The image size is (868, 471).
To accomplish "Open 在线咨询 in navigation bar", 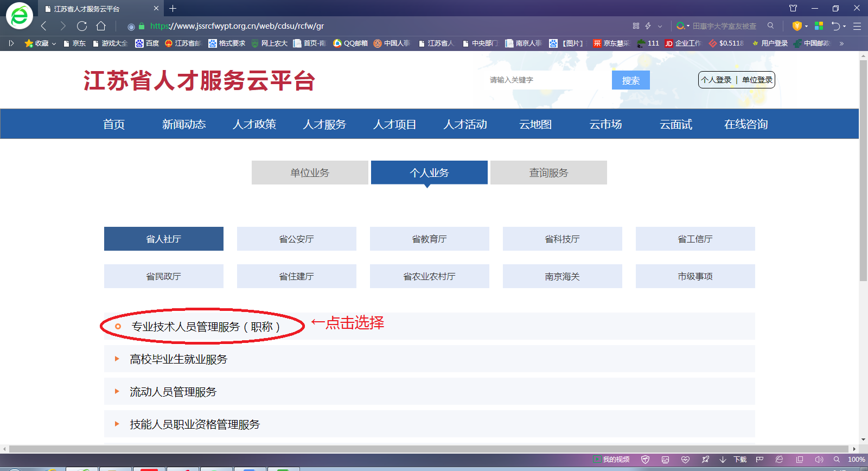I will [x=746, y=124].
